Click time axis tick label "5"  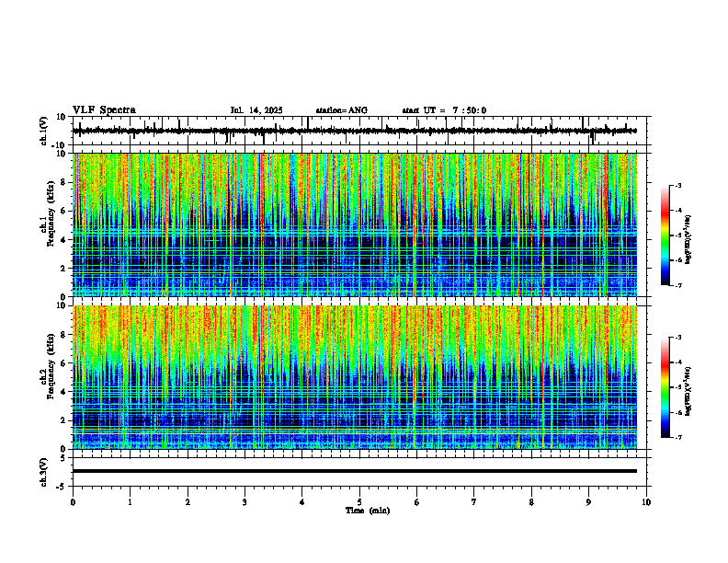click(x=359, y=502)
